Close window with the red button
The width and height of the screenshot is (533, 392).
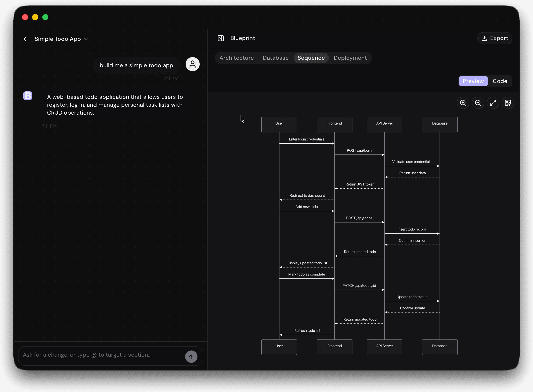[x=25, y=17]
